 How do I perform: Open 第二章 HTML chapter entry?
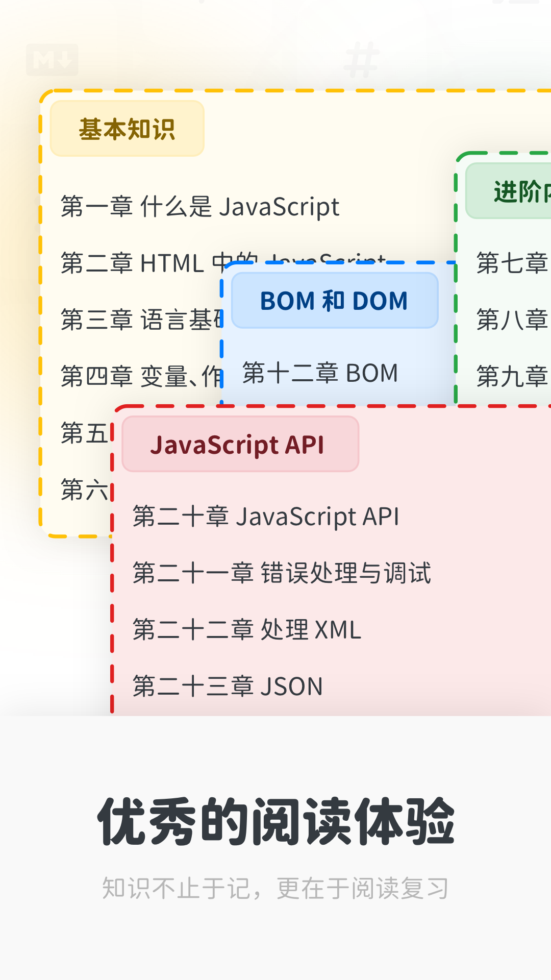point(138,263)
